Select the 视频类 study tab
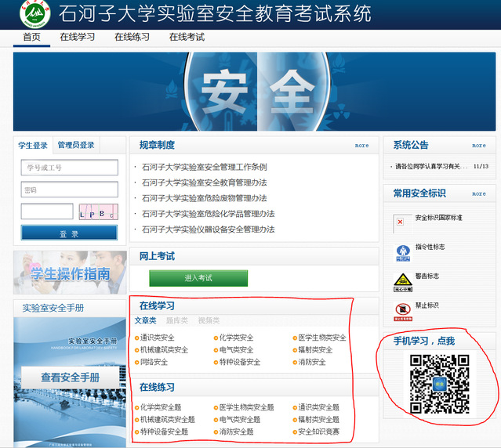 pos(209,320)
